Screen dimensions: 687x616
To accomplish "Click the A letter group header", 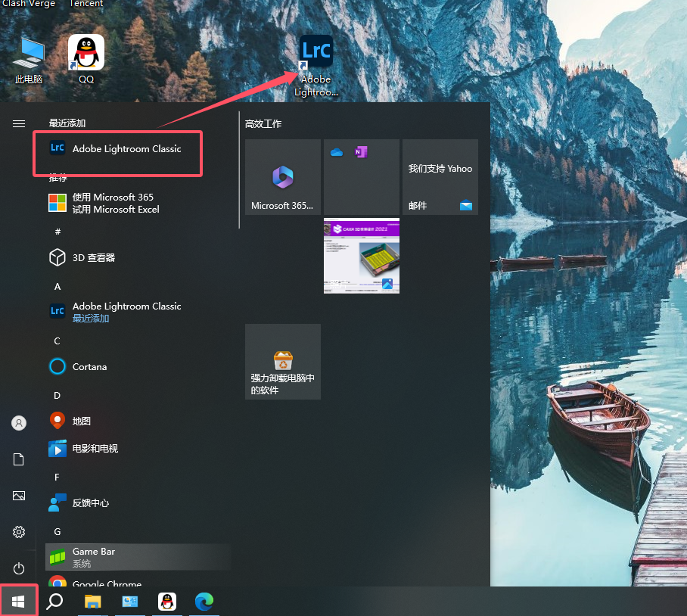I will pos(58,287).
